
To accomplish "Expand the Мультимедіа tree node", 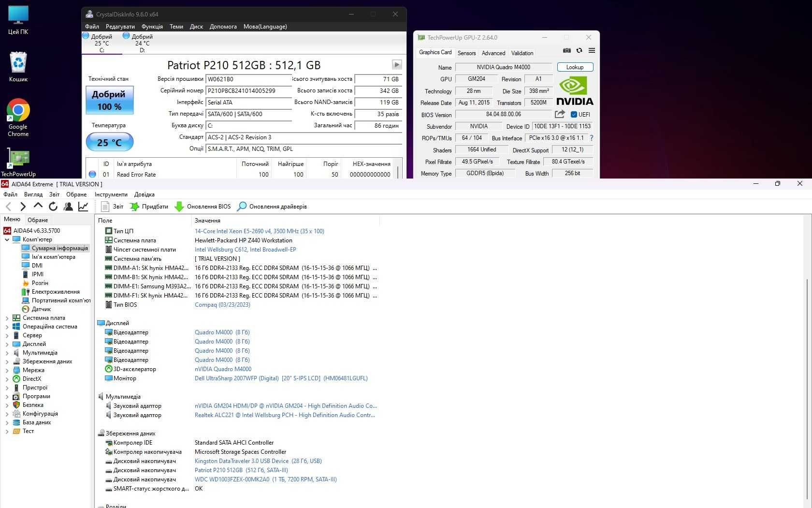I will [7, 353].
